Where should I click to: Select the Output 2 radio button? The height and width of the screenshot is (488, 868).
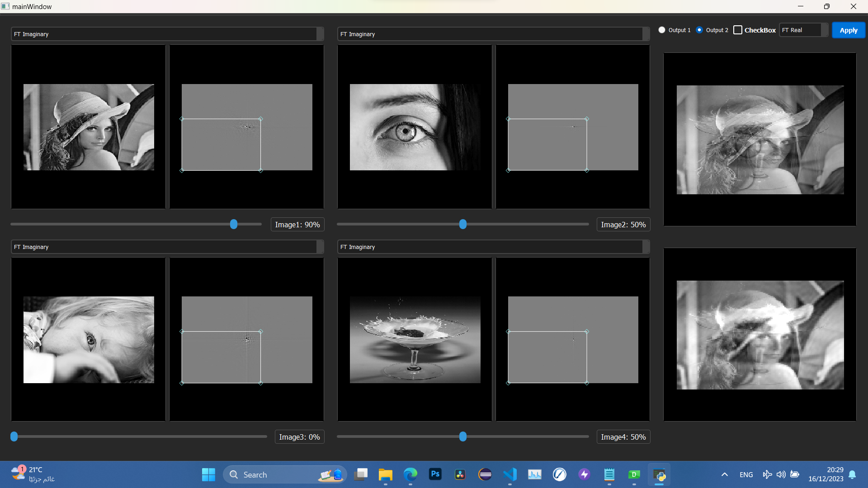(x=699, y=30)
